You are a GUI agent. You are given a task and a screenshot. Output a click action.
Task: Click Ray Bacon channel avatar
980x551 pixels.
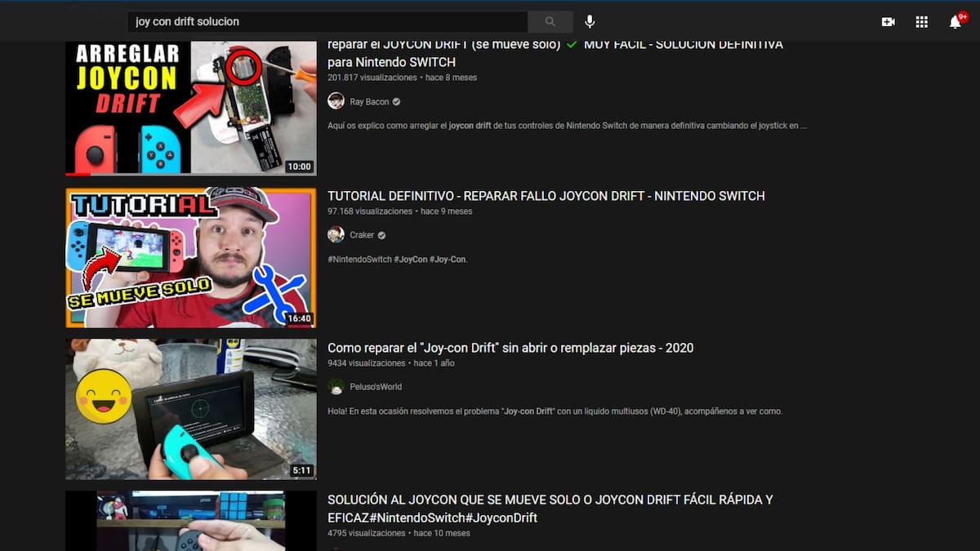(x=336, y=101)
